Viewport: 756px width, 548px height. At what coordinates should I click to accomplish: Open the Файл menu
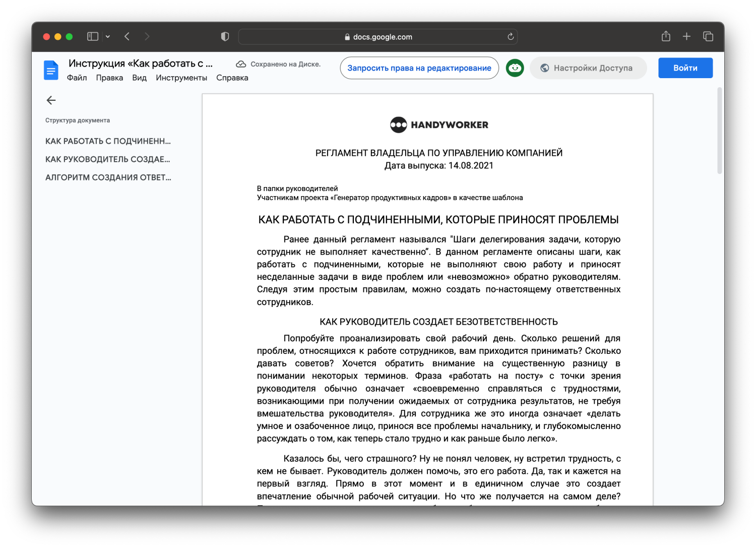point(77,78)
